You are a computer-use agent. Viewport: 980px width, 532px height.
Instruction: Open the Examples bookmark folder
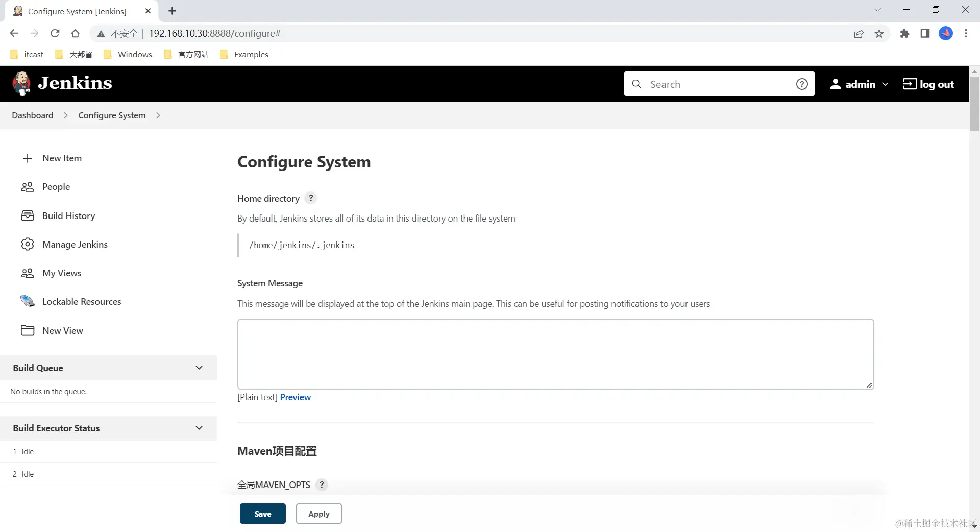tap(244, 54)
